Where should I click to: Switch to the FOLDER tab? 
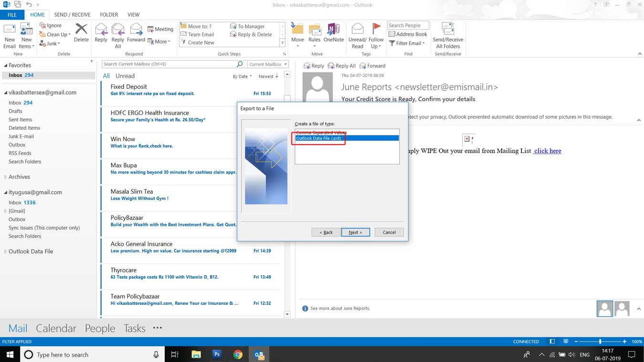(x=109, y=15)
